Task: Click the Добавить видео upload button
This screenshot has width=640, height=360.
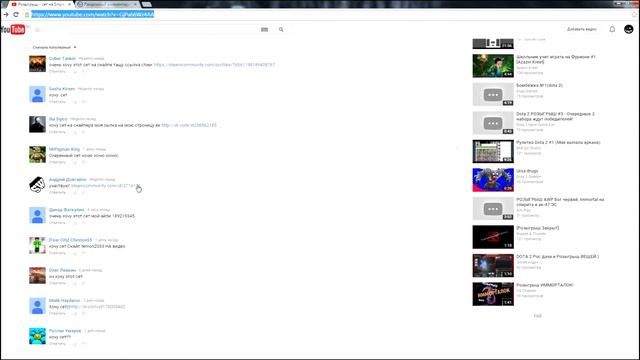Action: tap(582, 29)
